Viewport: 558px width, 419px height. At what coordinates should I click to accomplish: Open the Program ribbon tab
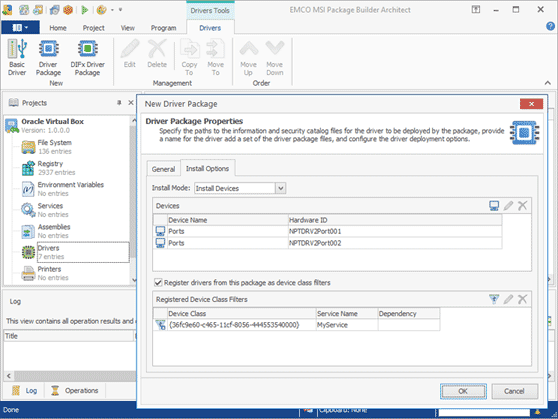pos(163,28)
